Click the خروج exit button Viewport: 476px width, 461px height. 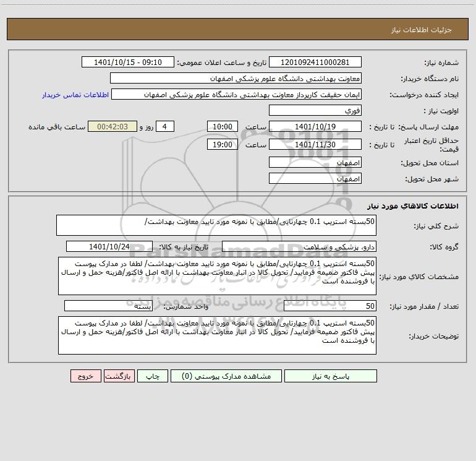[85, 376]
